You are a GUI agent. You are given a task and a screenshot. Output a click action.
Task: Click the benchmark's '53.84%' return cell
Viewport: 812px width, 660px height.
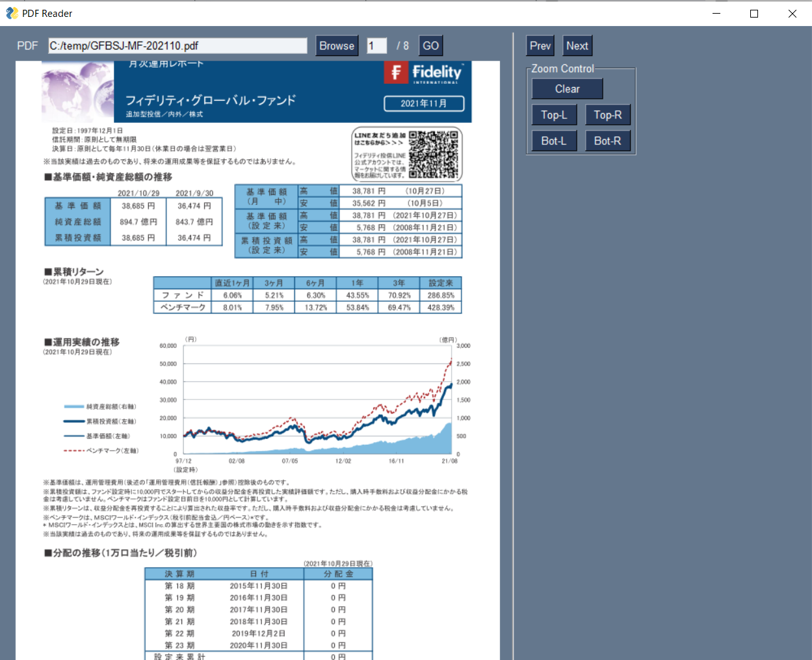[358, 308]
